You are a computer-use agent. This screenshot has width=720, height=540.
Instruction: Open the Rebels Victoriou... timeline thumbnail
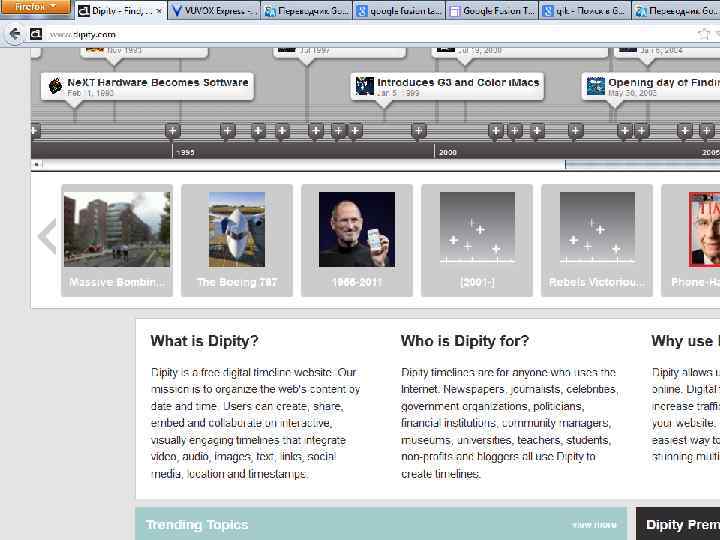pyautogui.click(x=597, y=240)
